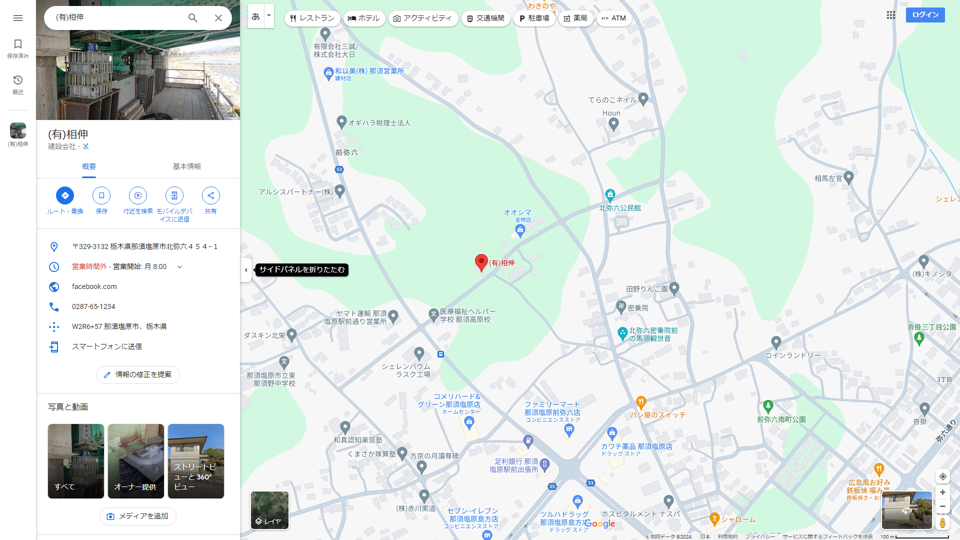Image resolution: width=960 pixels, height=540 pixels.
Task: Toggle Street View pegman
Action: pos(942,523)
